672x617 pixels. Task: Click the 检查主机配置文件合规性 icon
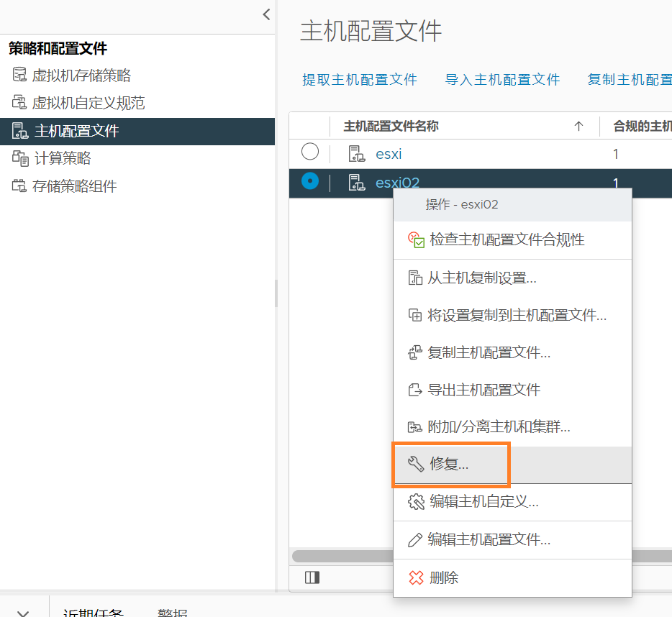pos(416,240)
